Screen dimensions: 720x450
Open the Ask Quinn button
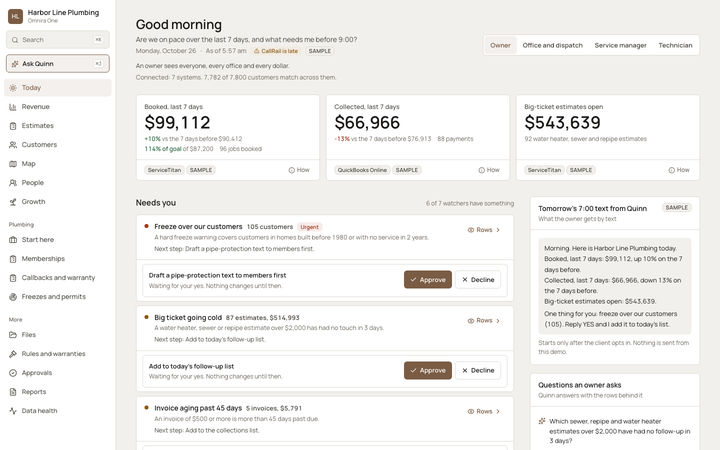click(58, 64)
